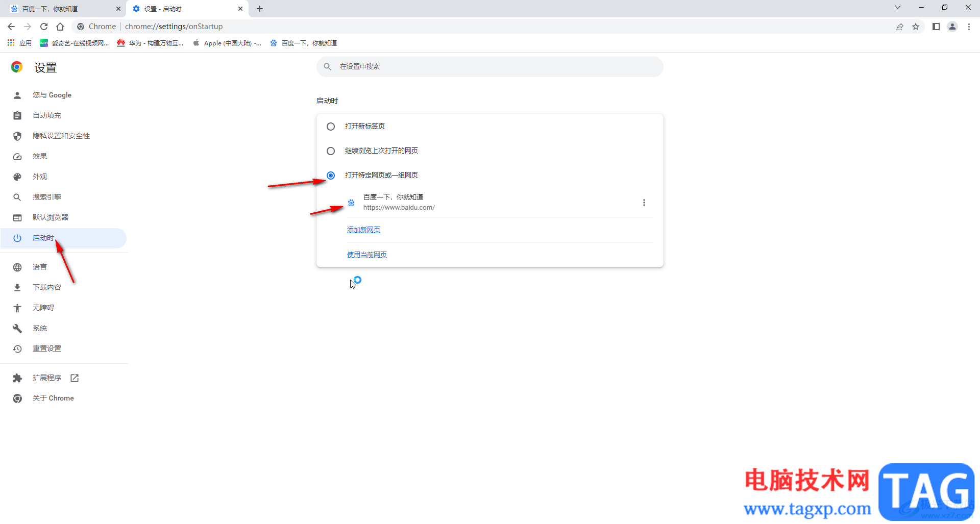Open the profile avatar menu

(952, 27)
